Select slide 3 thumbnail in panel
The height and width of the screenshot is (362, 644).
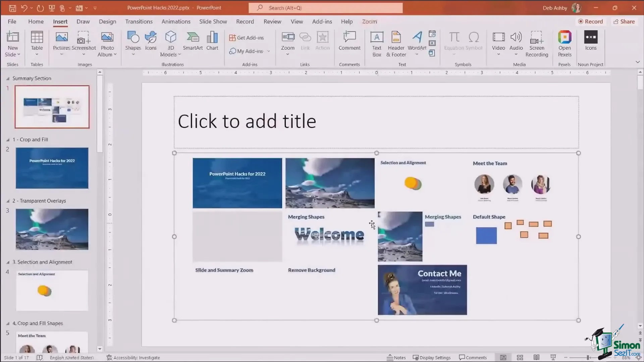(x=52, y=229)
